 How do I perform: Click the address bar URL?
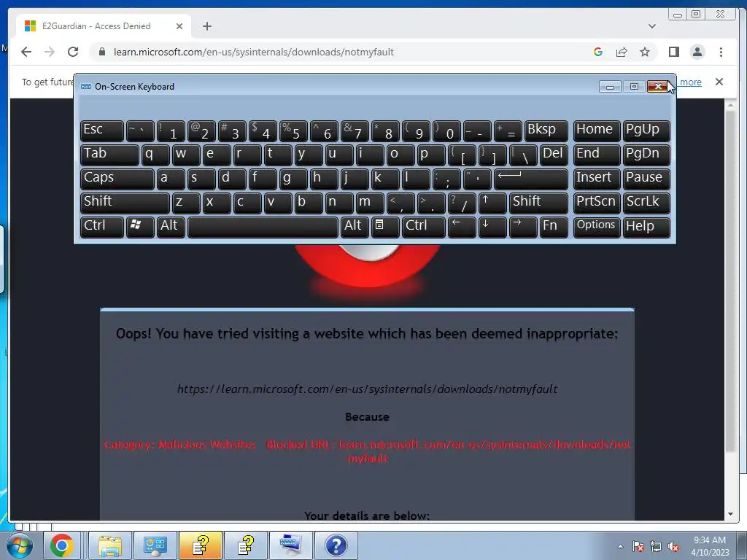pos(253,52)
